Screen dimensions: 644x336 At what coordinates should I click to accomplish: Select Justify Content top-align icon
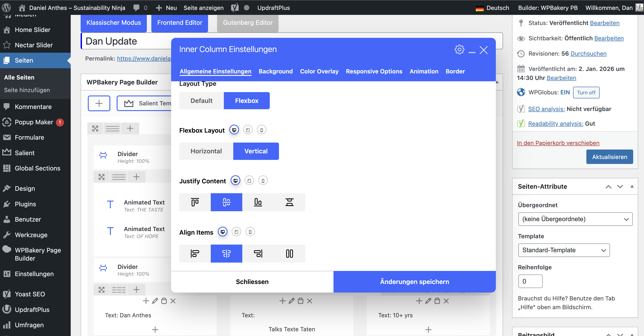point(195,202)
